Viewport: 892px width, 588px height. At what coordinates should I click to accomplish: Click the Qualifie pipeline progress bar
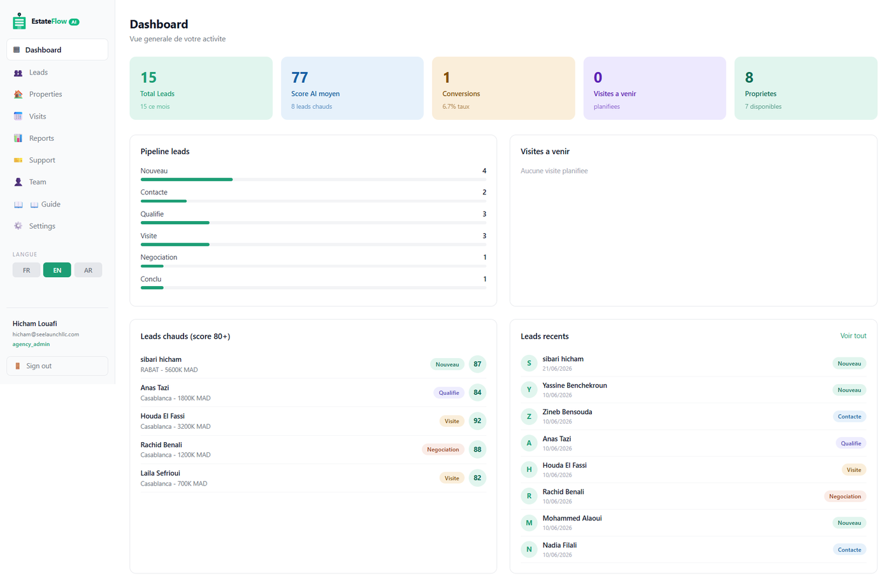pyautogui.click(x=313, y=223)
